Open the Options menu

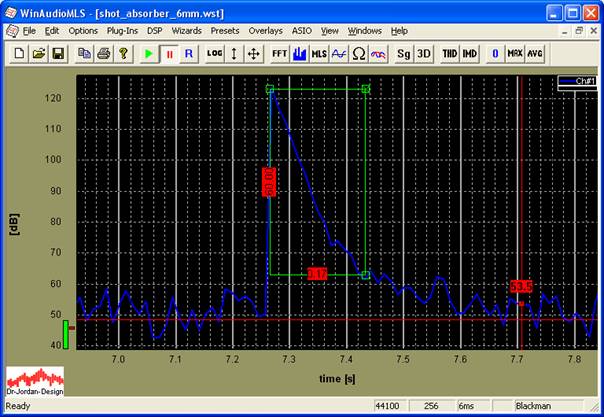(x=83, y=31)
